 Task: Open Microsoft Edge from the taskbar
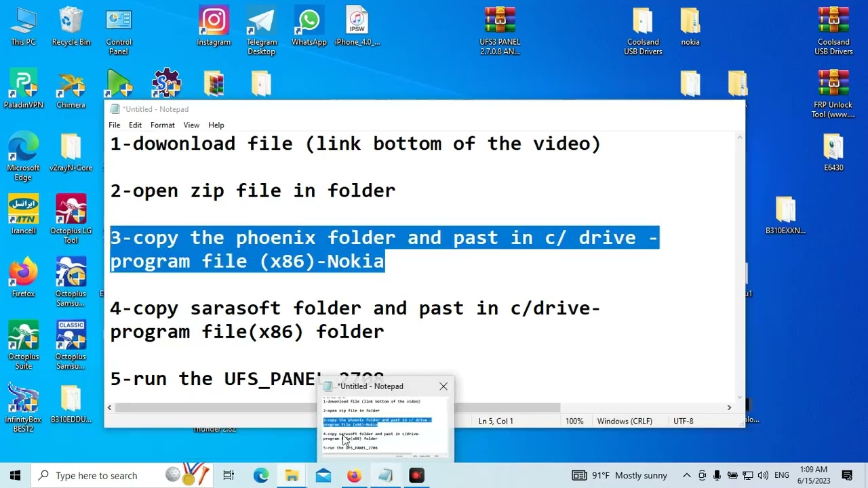261,476
